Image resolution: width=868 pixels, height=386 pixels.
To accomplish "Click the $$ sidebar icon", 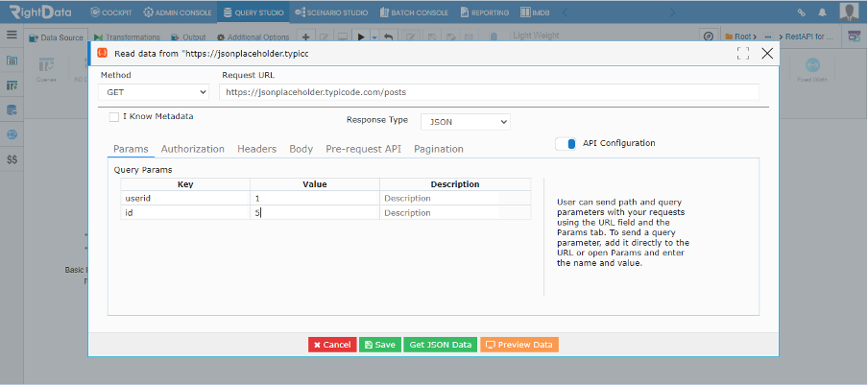I will point(12,159).
